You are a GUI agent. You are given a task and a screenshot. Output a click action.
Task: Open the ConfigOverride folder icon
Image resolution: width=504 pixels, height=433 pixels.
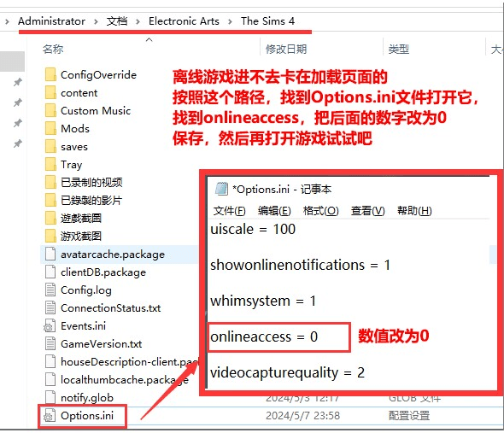tap(50, 74)
